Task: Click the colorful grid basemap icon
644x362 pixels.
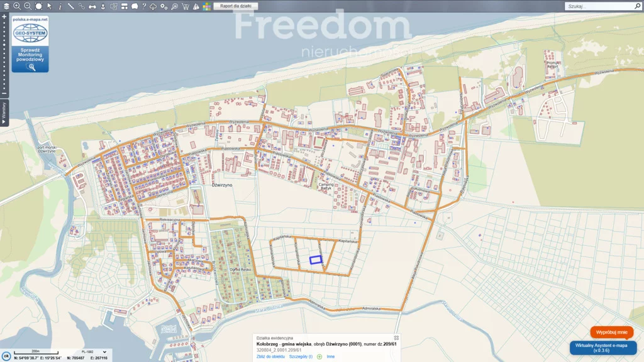Action: click(206, 6)
